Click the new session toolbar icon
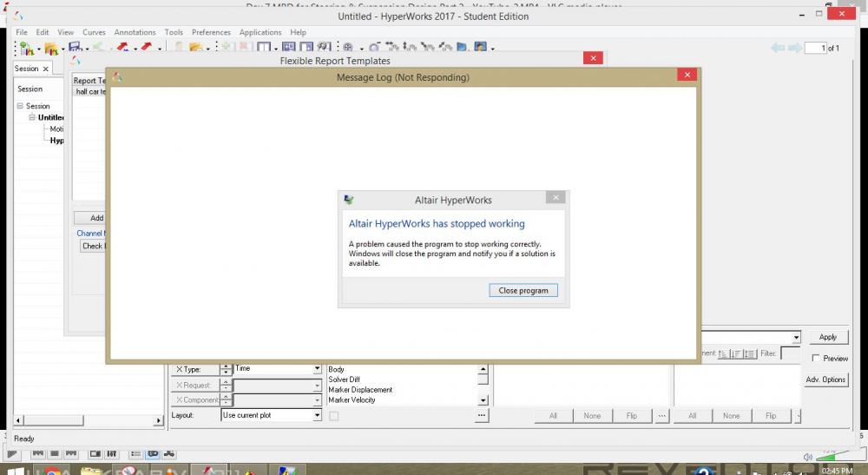Image resolution: width=868 pixels, height=475 pixels. click(x=26, y=48)
